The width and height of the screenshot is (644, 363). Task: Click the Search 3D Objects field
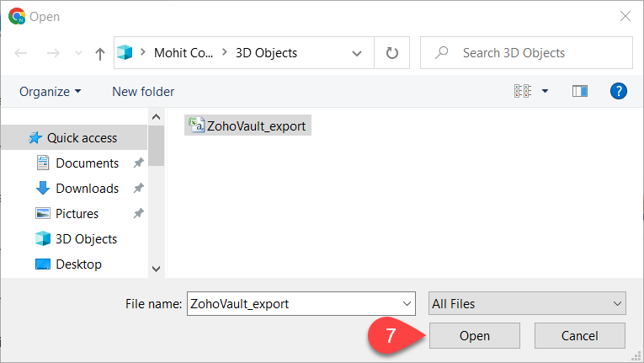click(x=526, y=52)
